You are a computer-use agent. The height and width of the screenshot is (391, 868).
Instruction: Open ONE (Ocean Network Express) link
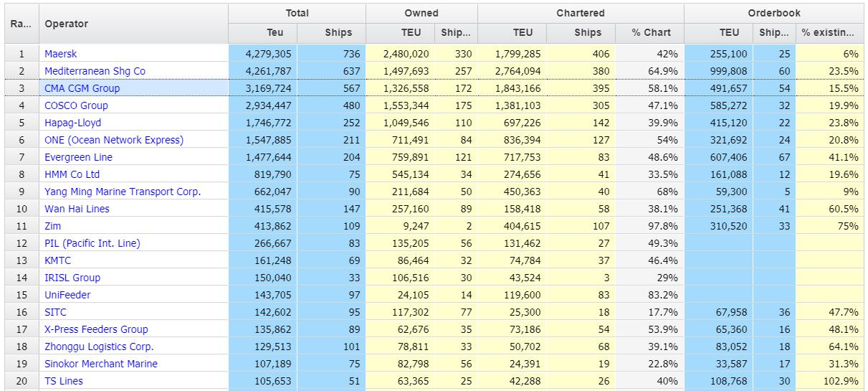coord(114,140)
